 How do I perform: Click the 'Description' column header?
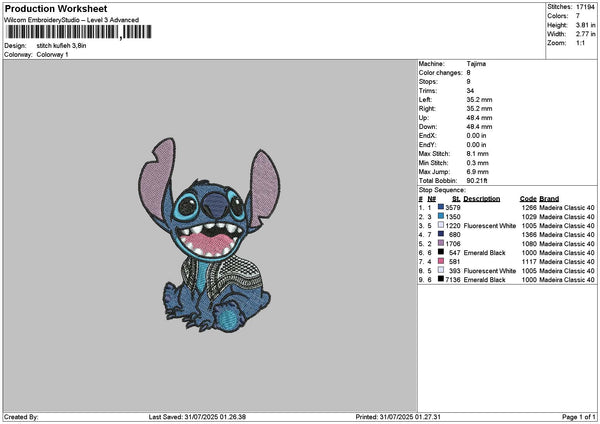pyautogui.click(x=482, y=199)
